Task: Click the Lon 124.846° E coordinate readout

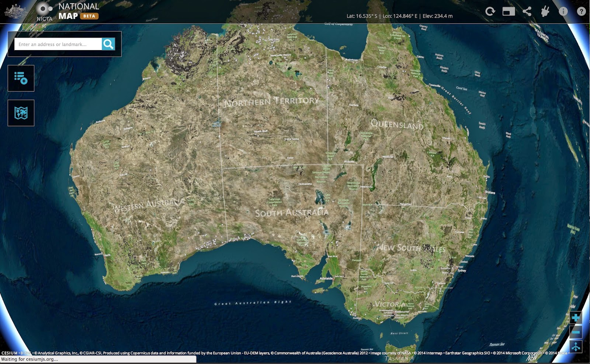Action: point(400,16)
